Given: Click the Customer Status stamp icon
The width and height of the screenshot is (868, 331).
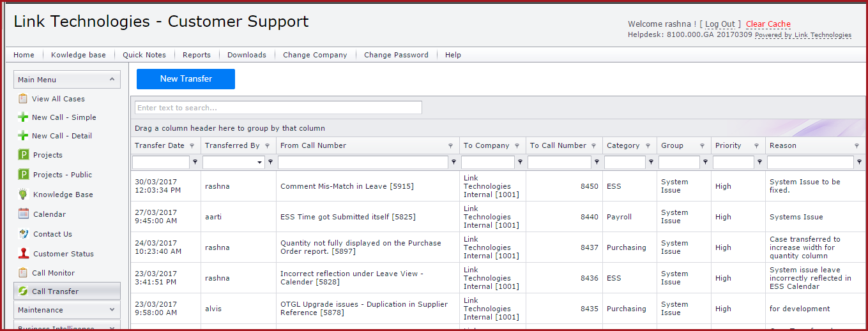Looking at the screenshot, I should [x=23, y=254].
